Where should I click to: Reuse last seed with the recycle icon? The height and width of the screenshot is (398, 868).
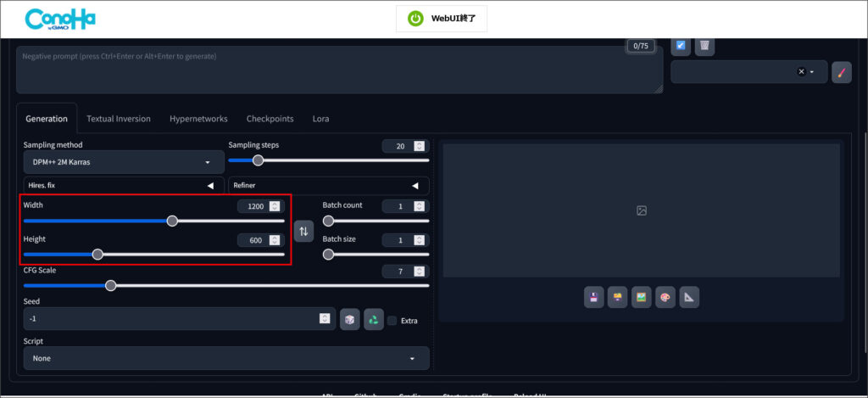pyautogui.click(x=374, y=319)
